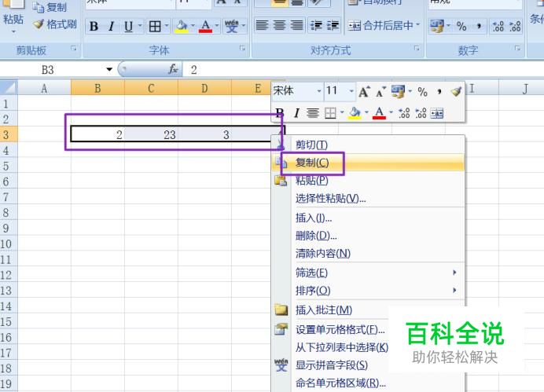Apply percent style from the ribbon number group
This screenshot has width=544, height=392.
[461, 26]
